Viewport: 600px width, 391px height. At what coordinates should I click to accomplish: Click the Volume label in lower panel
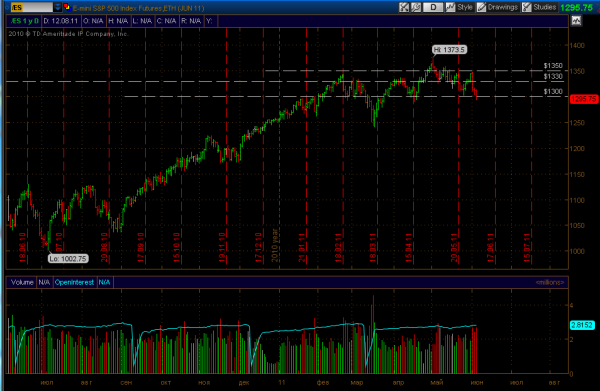click(22, 282)
